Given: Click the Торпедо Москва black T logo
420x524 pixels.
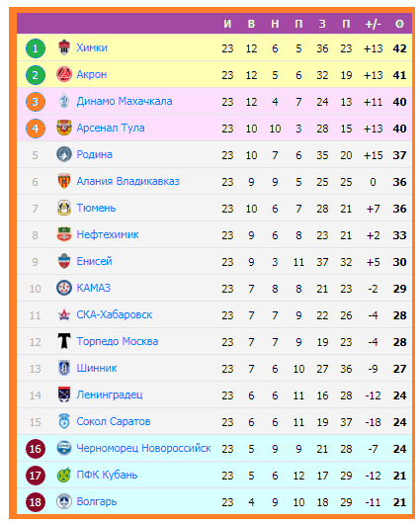Looking at the screenshot, I should pyautogui.click(x=64, y=341).
